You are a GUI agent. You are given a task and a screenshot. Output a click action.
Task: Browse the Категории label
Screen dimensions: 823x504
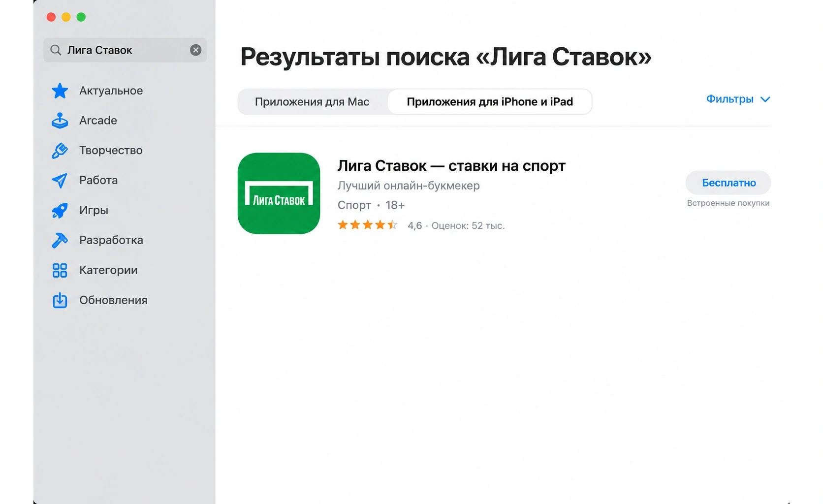[x=108, y=270]
